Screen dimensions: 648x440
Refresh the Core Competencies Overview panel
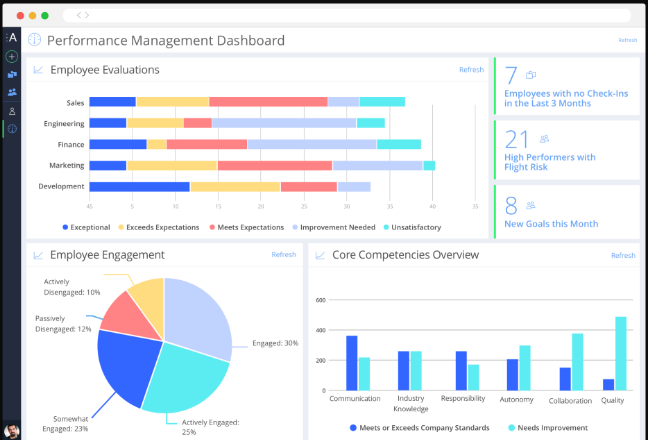[x=623, y=256]
